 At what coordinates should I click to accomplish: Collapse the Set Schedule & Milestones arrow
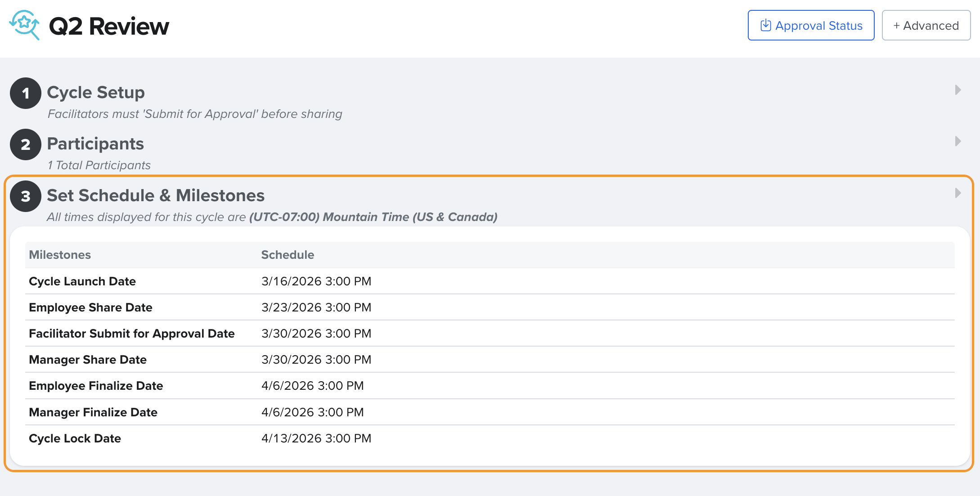click(958, 193)
